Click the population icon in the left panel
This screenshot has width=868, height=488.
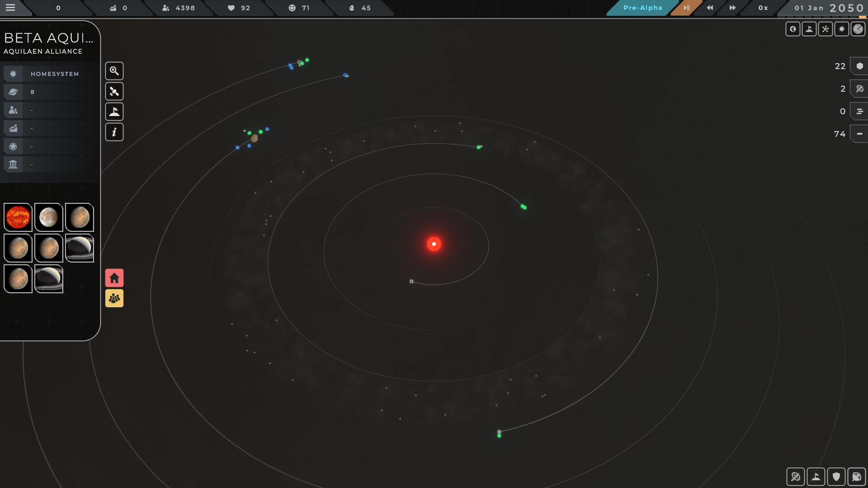(13, 110)
